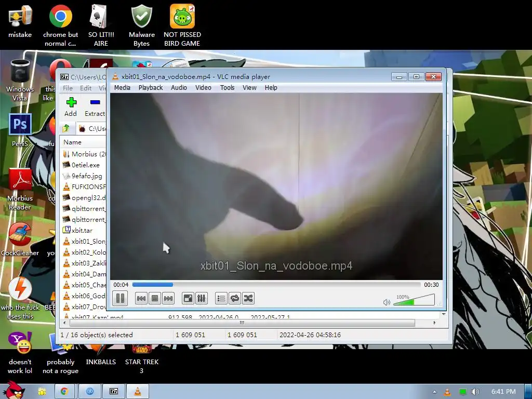Click 7-Zip Extract button
This screenshot has width=532, height=399.
95,107
